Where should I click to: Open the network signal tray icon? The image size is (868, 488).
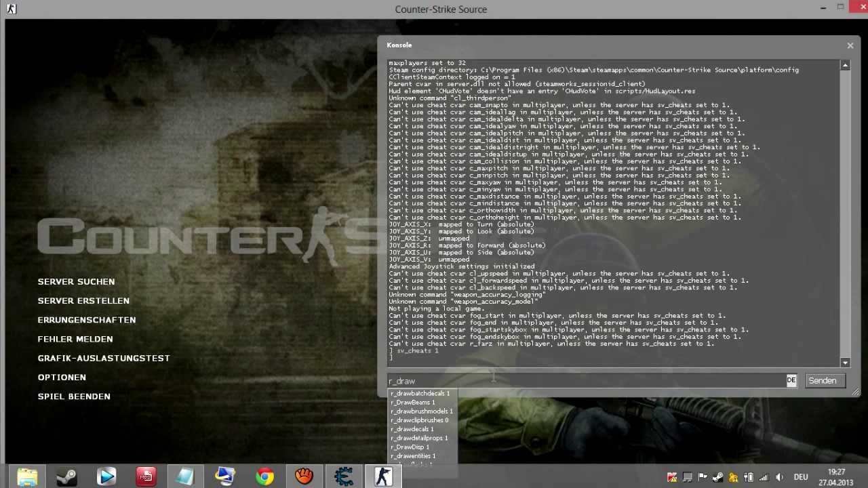click(764, 477)
